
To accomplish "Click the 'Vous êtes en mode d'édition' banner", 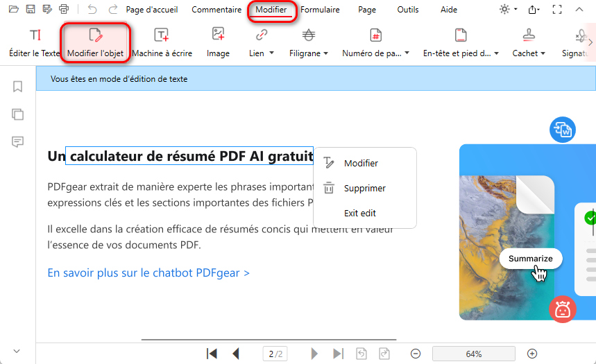I will [x=316, y=78].
